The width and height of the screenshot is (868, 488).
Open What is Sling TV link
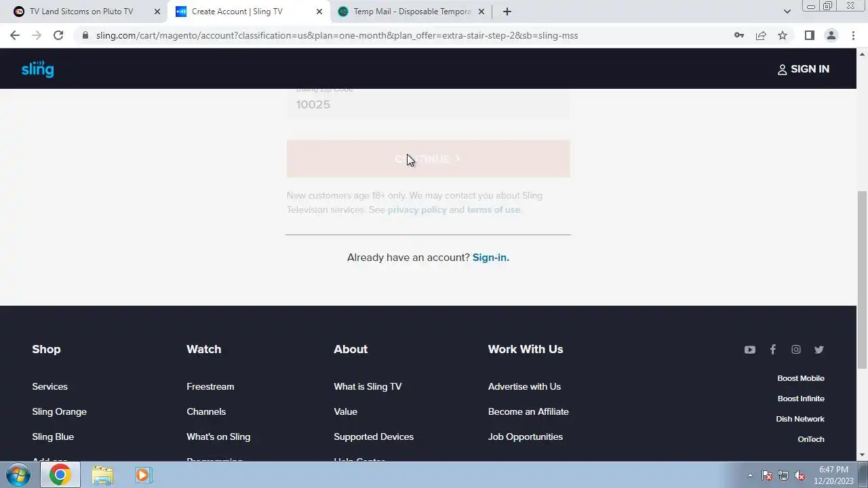pos(368,386)
